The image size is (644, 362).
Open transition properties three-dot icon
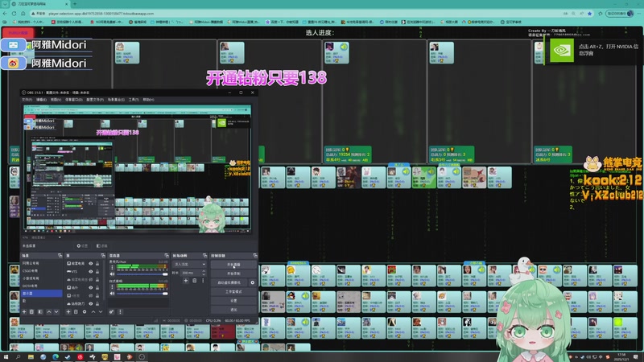(x=203, y=281)
